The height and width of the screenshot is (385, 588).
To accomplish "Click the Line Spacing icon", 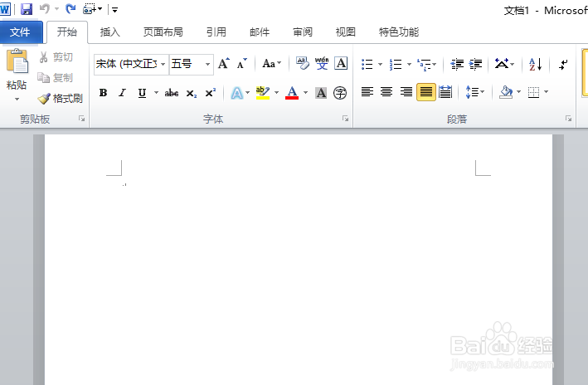I will click(472, 92).
